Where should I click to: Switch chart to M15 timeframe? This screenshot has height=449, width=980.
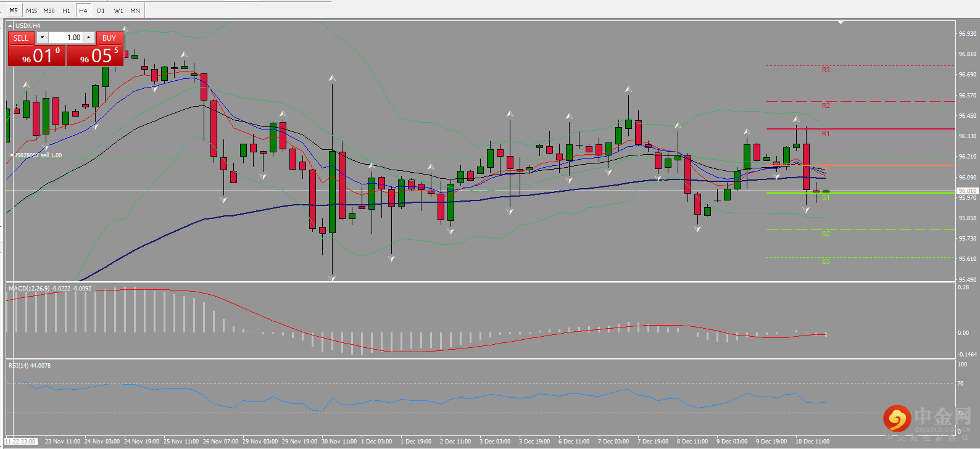31,10
